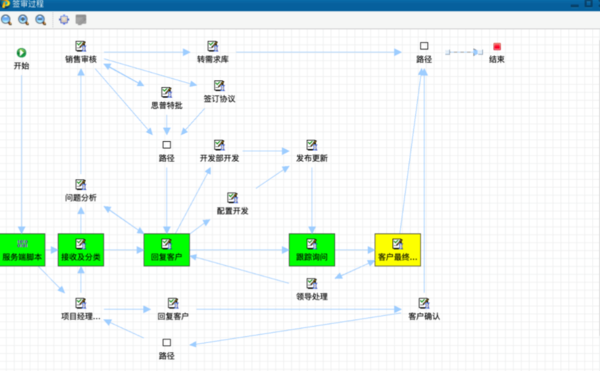Select the green 跟踪询问 node
Screen dimensions: 600x371
pos(312,250)
